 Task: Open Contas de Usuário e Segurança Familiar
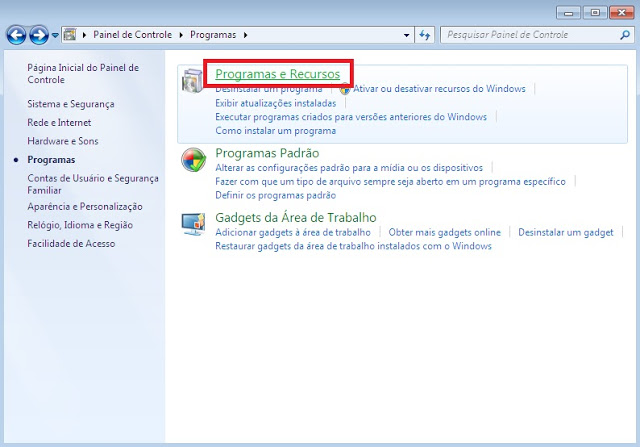93,184
